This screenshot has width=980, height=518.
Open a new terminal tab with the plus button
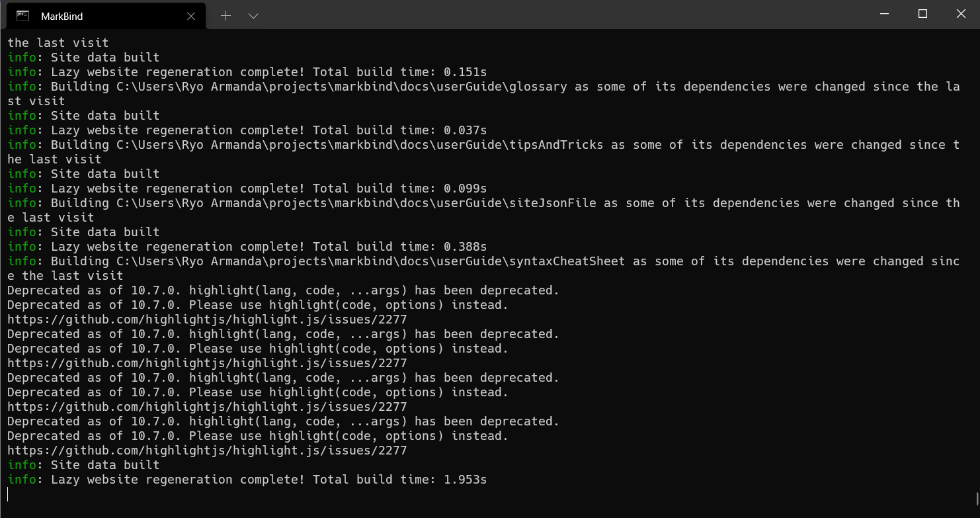(x=225, y=15)
